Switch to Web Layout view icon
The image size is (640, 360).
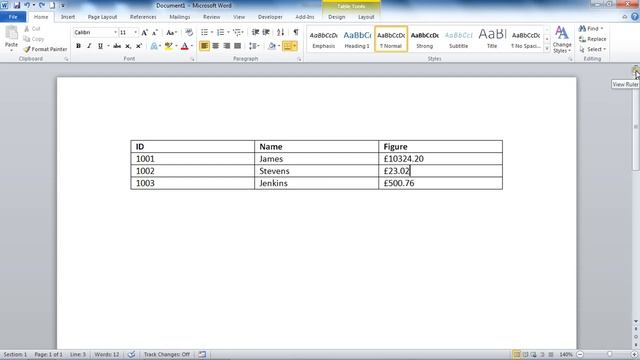[x=533, y=354]
